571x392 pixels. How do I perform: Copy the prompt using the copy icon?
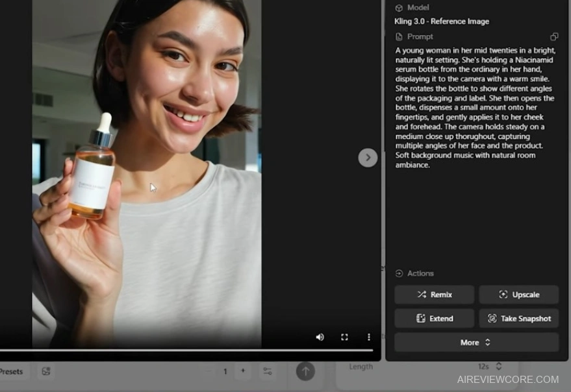(554, 37)
